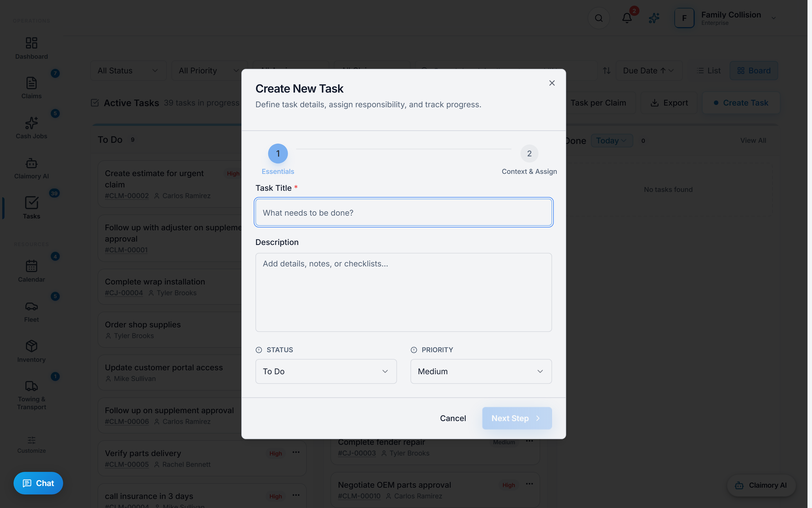This screenshot has width=812, height=508.
Task: Click View All in Done column
Action: click(753, 141)
